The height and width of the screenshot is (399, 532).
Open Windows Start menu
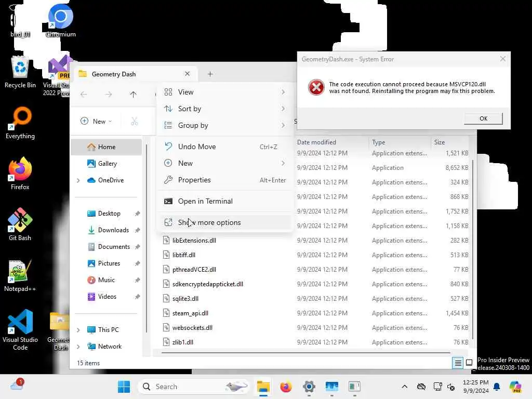point(124,387)
